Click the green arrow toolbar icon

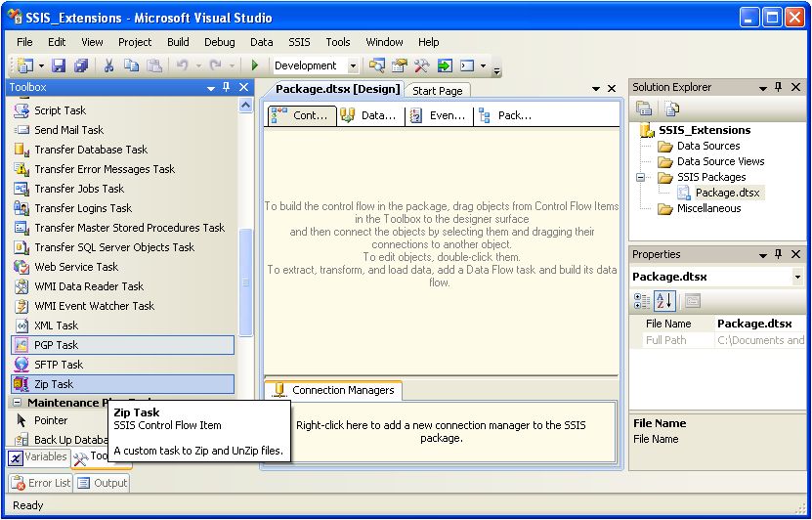pos(445,65)
